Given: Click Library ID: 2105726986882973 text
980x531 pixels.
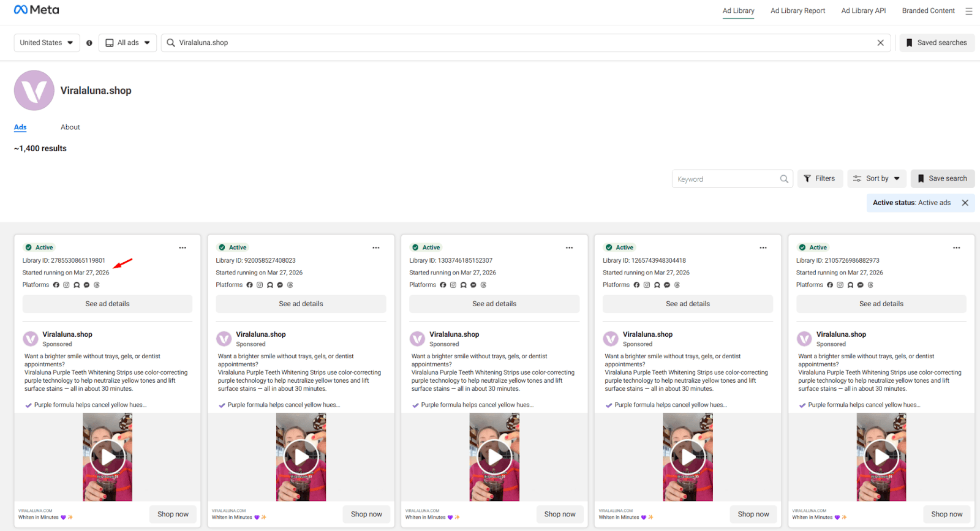Looking at the screenshot, I should [x=838, y=260].
